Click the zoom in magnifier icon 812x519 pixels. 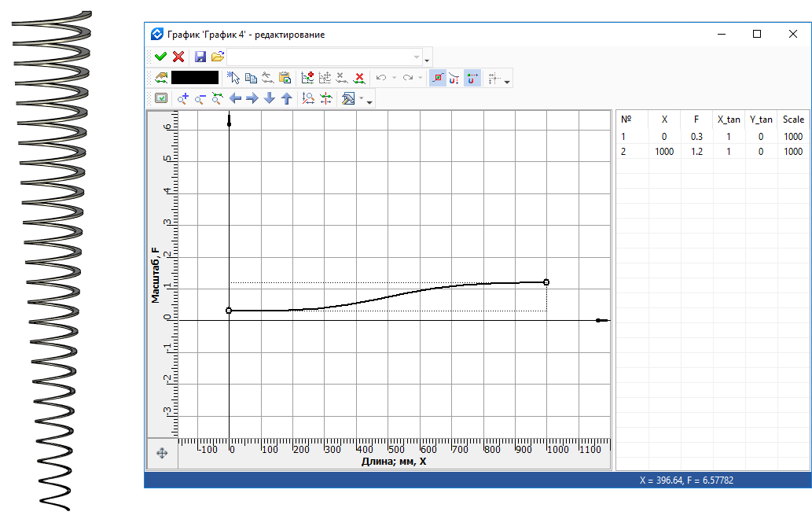click(183, 99)
